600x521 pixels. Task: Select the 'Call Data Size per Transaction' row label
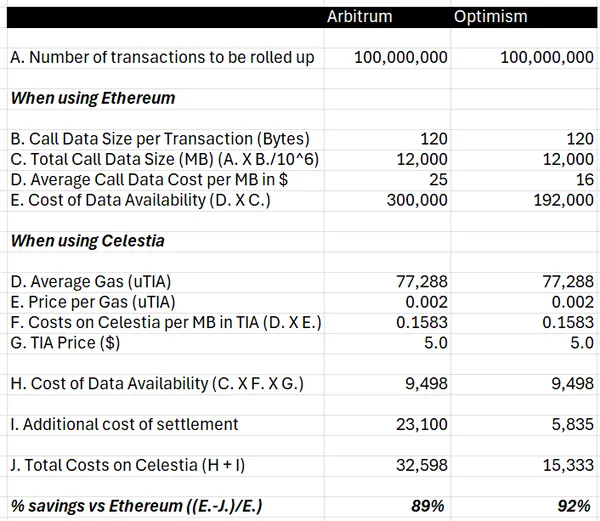[160, 139]
